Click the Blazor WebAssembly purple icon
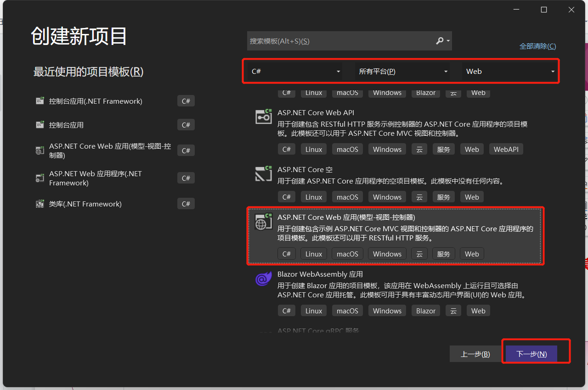 [x=264, y=279]
